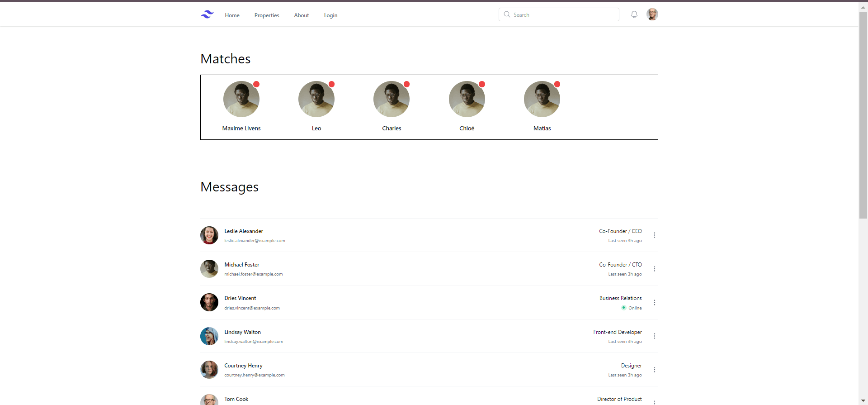Click the magnifier icon in search box
868x405 pixels.
click(507, 14)
